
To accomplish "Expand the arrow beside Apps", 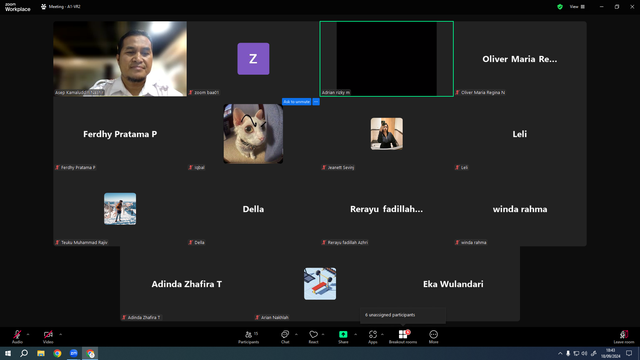I will tap(382, 334).
